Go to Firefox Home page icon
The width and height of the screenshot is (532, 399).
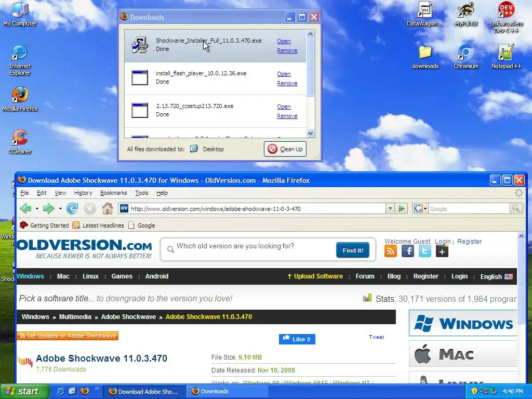[x=107, y=208]
